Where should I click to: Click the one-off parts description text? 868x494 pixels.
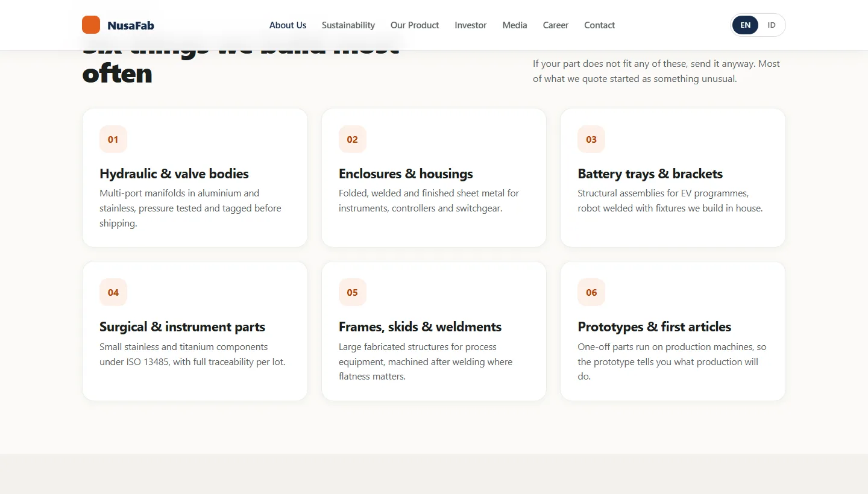pos(672,361)
